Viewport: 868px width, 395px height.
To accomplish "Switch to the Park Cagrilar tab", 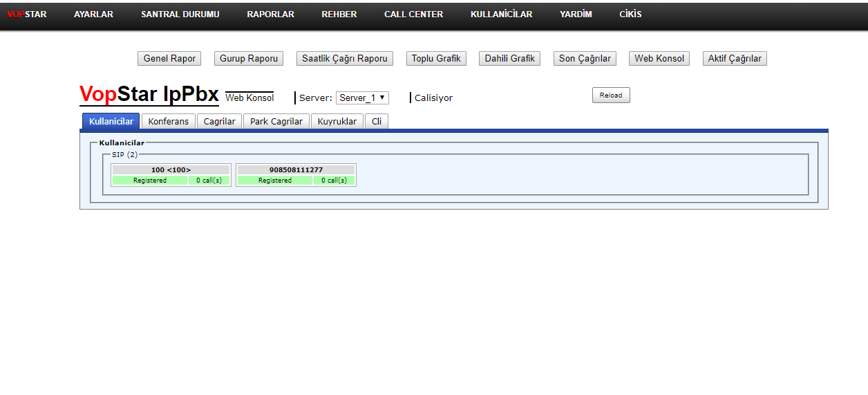I will tap(276, 121).
